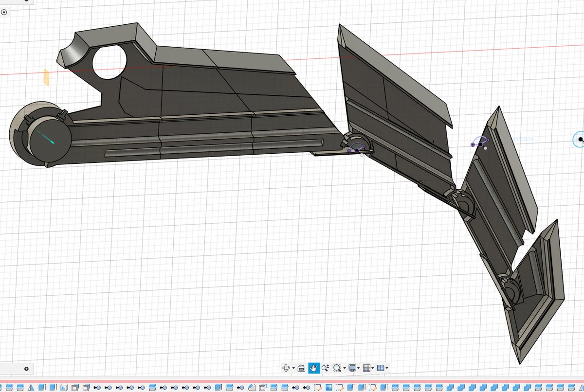584x392 pixels.
Task: Select the purple joint glyph floating beside third panel
Action: click(x=479, y=143)
